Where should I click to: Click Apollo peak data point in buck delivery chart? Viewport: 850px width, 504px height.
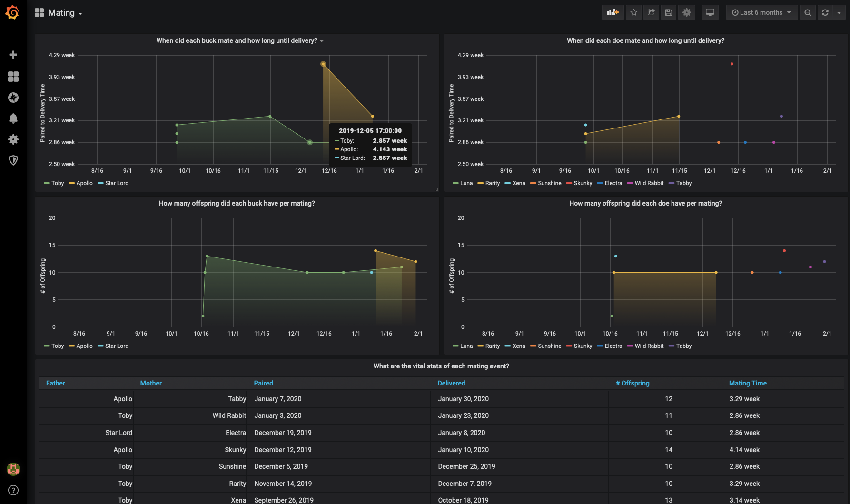[323, 64]
